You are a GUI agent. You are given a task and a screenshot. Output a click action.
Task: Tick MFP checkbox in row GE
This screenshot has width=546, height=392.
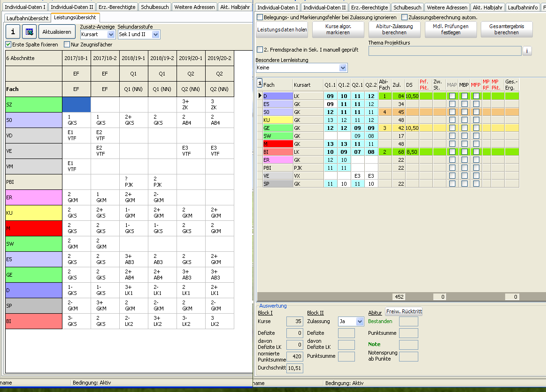pos(476,128)
